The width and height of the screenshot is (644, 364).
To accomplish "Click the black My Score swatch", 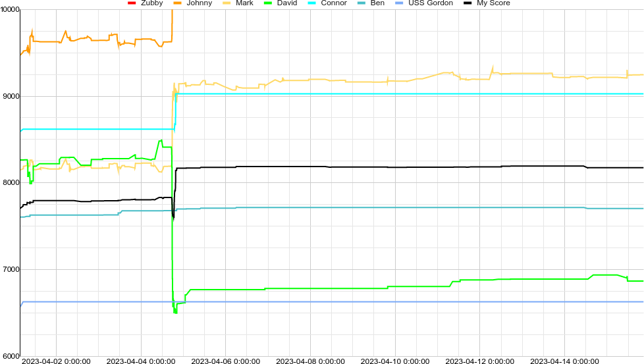I will (x=468, y=3).
